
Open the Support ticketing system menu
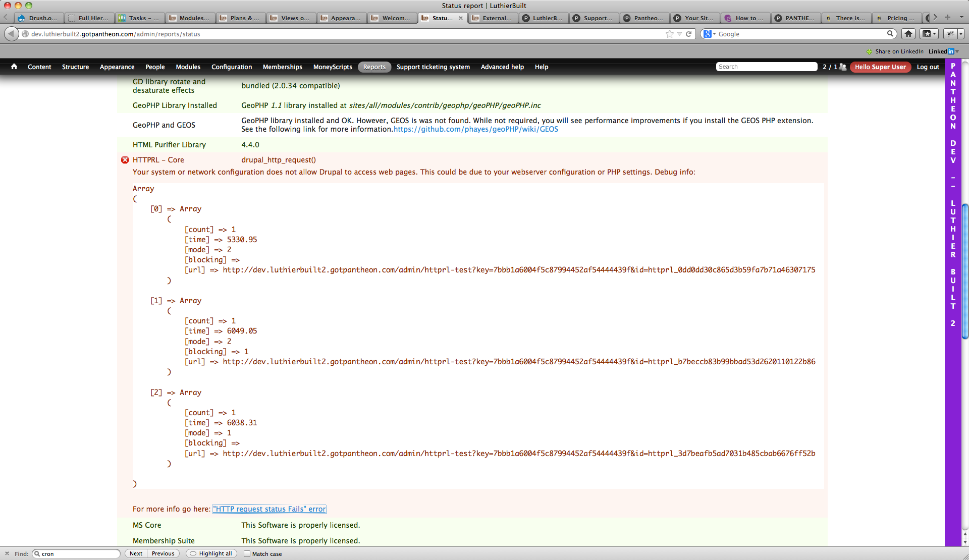coord(433,67)
